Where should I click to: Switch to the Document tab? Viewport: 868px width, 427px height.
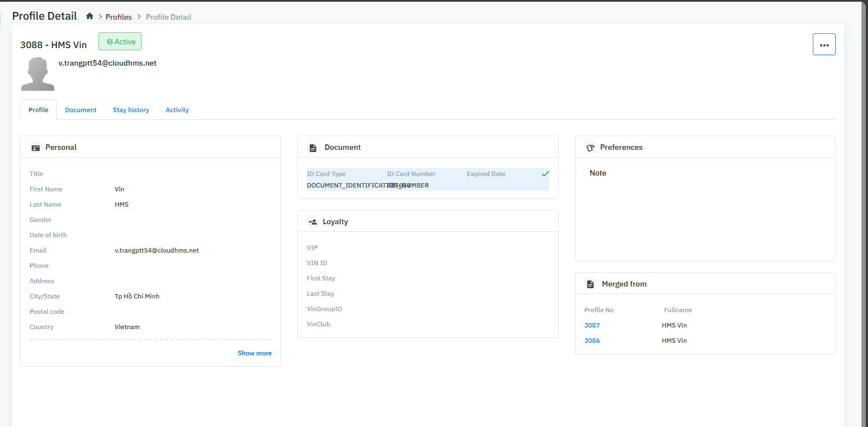pyautogui.click(x=80, y=110)
